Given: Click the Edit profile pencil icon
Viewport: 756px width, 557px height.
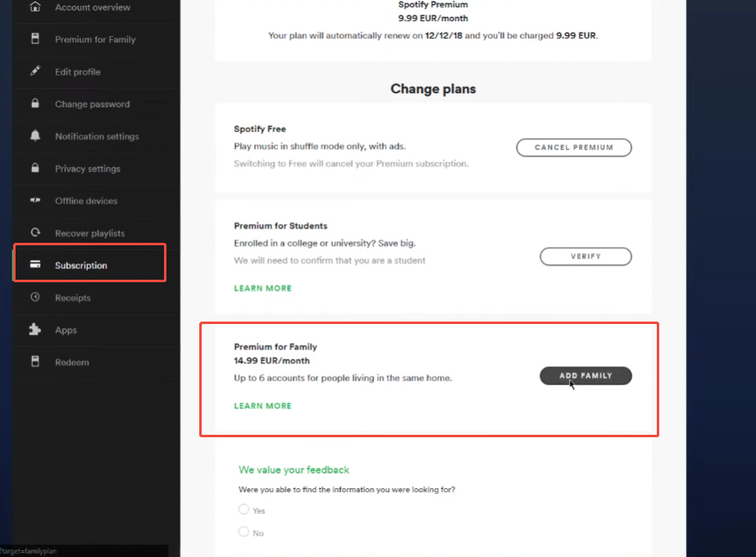Looking at the screenshot, I should (x=35, y=71).
